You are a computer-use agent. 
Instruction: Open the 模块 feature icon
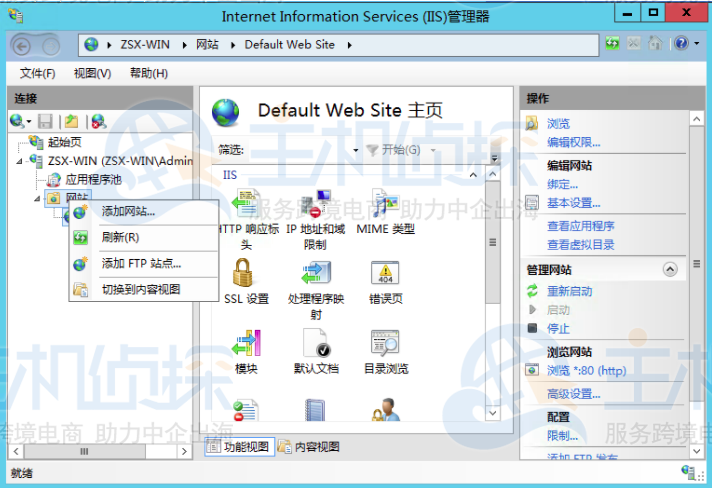point(246,343)
